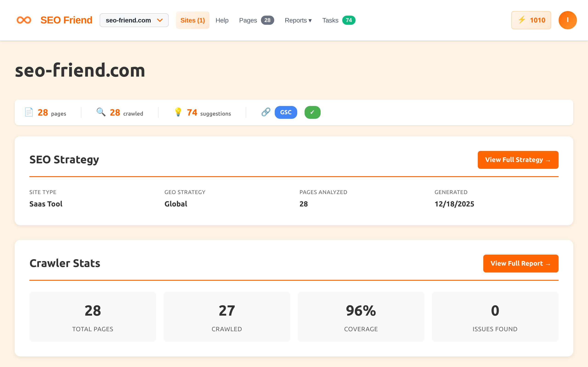Open the Reports dropdown menu
Viewport: 588px width, 367px height.
pos(298,20)
